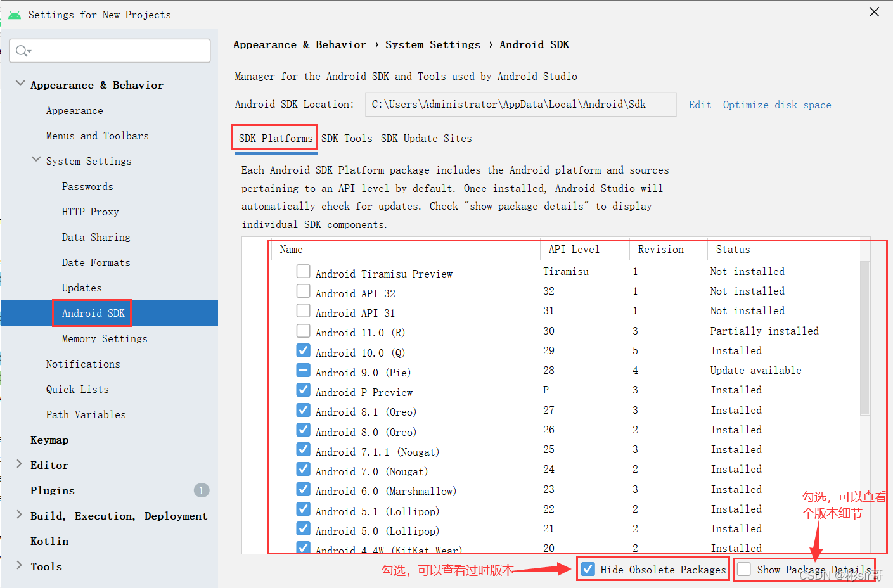Check the Android API 31 checkbox
The image size is (893, 588).
(x=304, y=311)
